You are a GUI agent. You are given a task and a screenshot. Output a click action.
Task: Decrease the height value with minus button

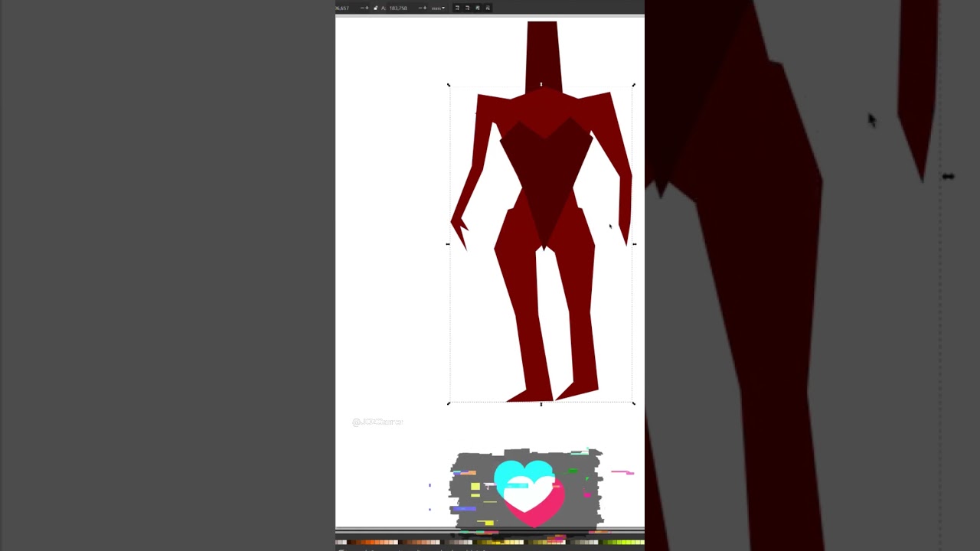(420, 8)
